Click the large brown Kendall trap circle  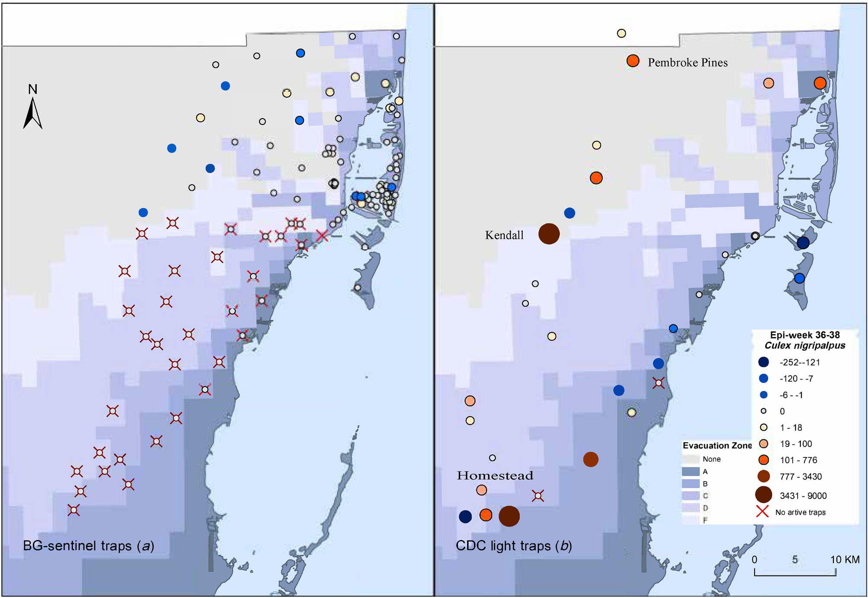pos(549,234)
